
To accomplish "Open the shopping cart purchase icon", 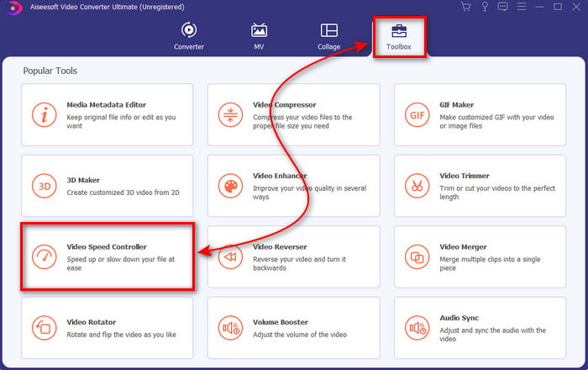I will click(465, 7).
